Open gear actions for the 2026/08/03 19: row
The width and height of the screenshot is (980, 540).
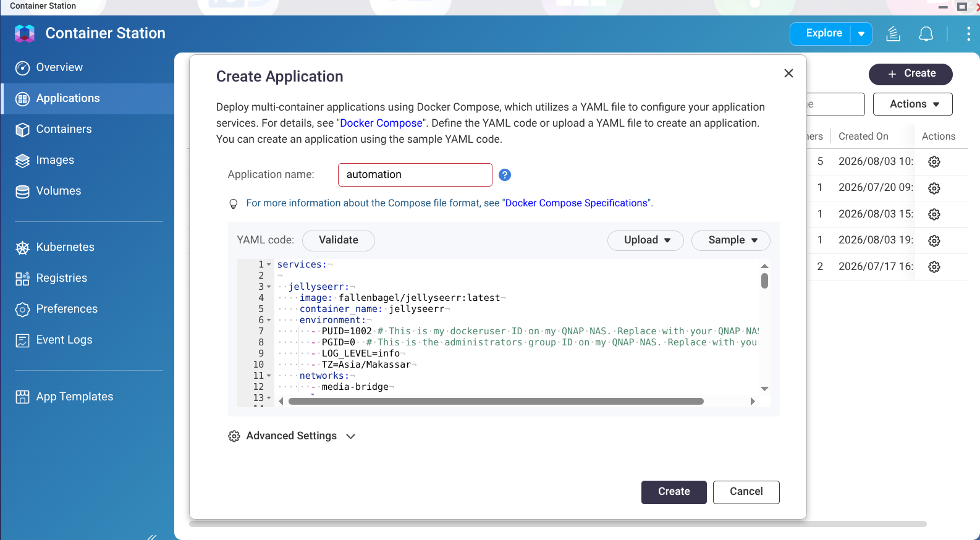934,241
